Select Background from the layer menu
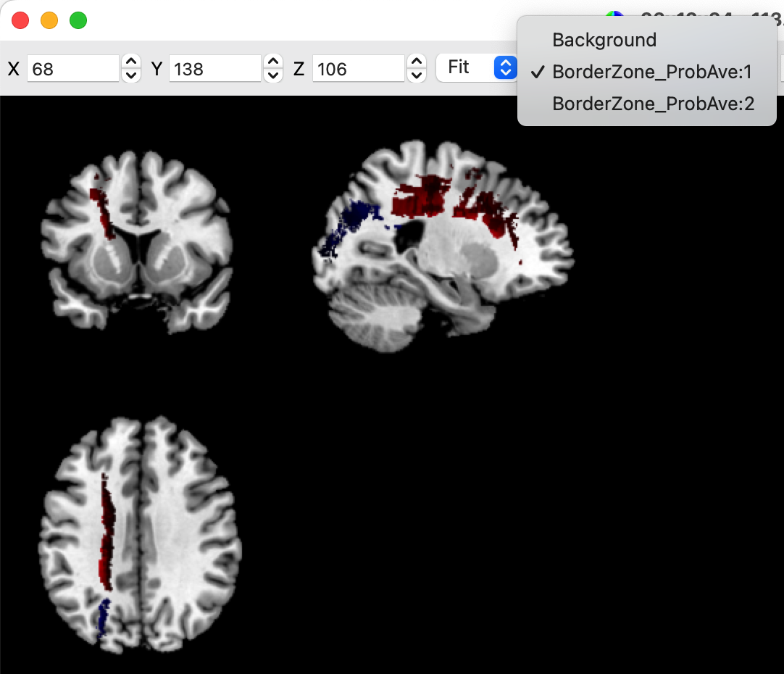This screenshot has width=784, height=674. (604, 40)
